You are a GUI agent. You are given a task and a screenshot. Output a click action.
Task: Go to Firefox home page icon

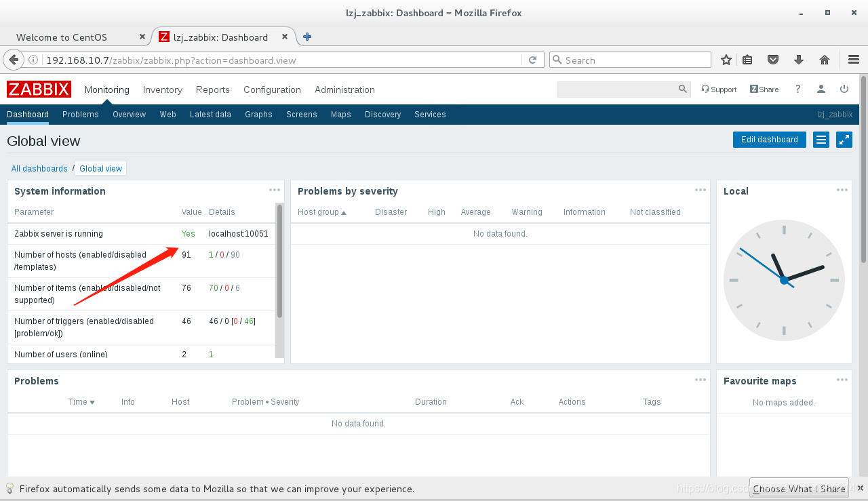(825, 60)
